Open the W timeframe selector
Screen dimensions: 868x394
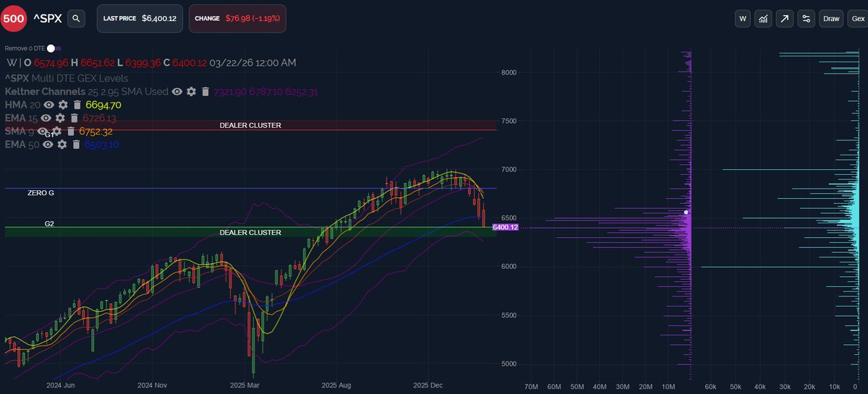click(x=742, y=19)
